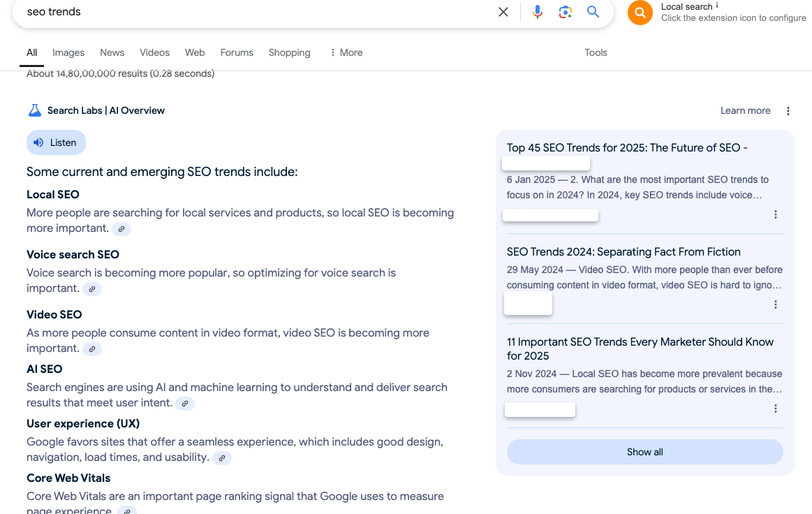812x514 pixels.
Task: Clear the search query with the X icon
Action: (x=503, y=12)
